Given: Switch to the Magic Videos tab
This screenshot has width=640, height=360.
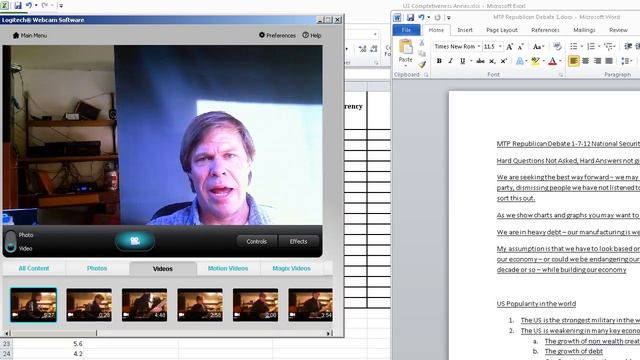Looking at the screenshot, I should pos(291,268).
